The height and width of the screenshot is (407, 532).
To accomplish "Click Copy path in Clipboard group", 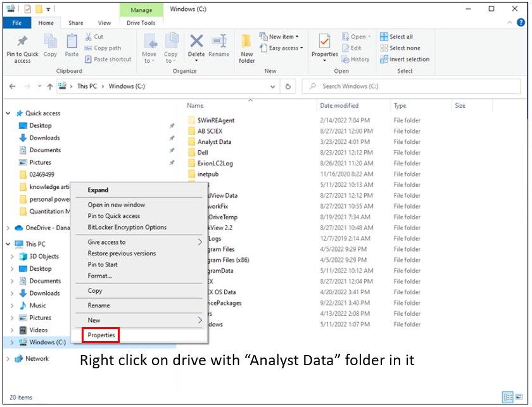I will coord(103,48).
